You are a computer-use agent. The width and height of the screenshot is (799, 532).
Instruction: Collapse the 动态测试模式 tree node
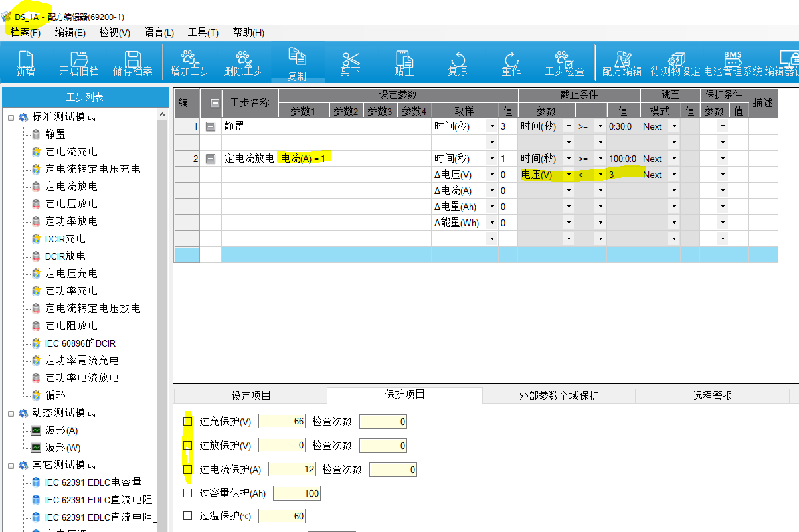point(11,414)
